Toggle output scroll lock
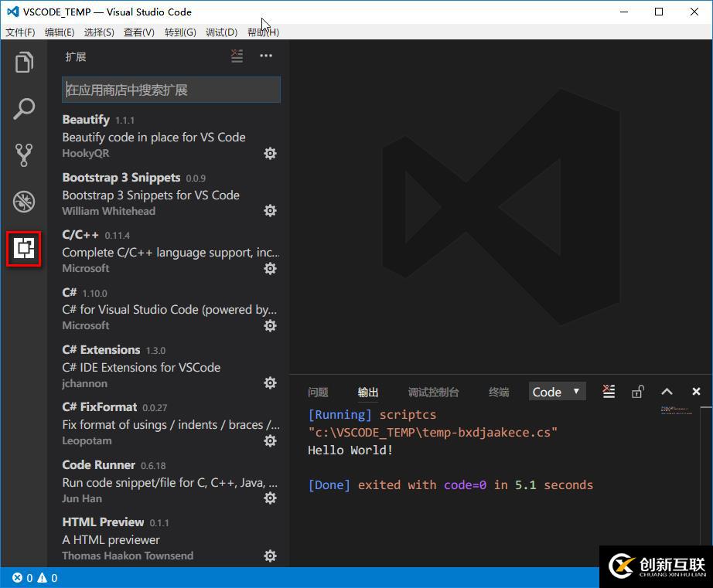 [637, 392]
